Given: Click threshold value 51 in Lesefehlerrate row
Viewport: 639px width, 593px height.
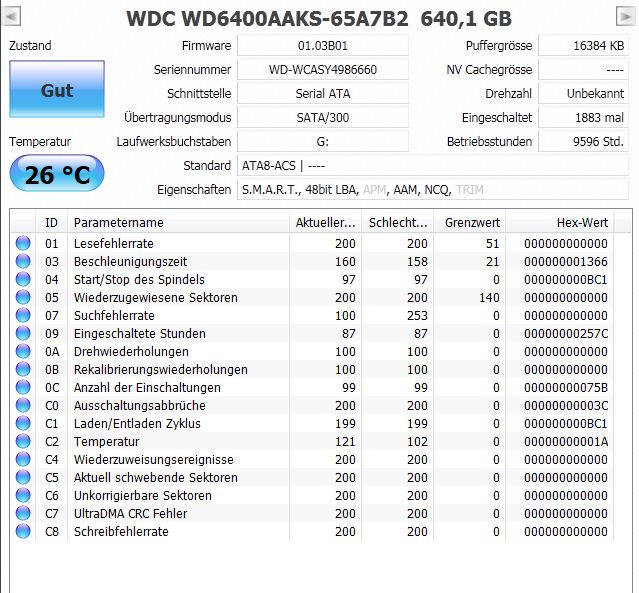Looking at the screenshot, I should 493,243.
